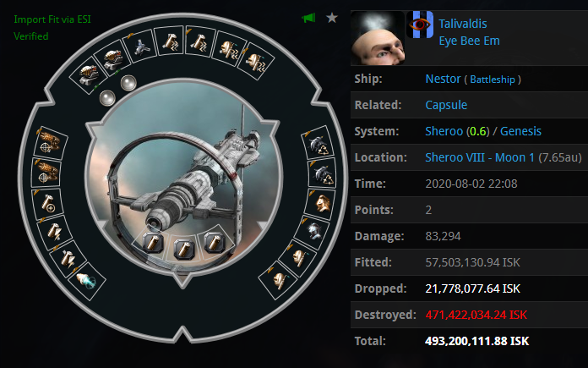Image resolution: width=588 pixels, height=368 pixels.
Task: Select the gray launcher module in high slots
Action: [x=140, y=47]
